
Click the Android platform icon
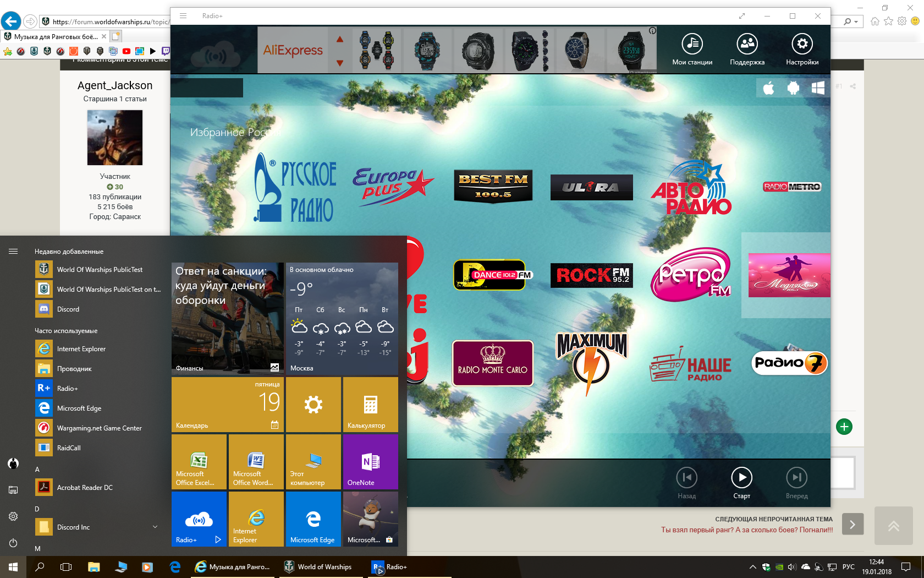click(793, 88)
